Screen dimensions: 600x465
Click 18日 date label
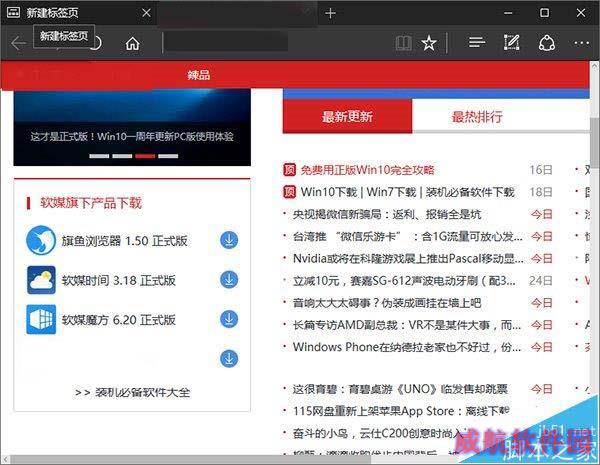(x=541, y=192)
